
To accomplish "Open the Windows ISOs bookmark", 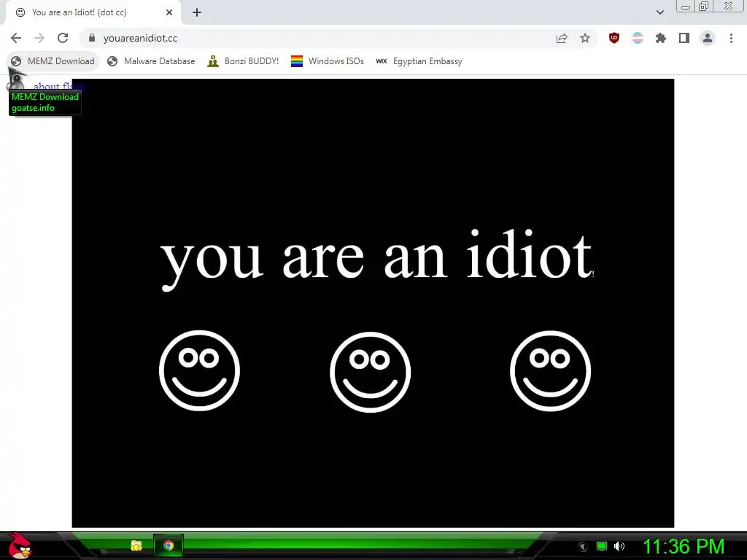I will (328, 61).
